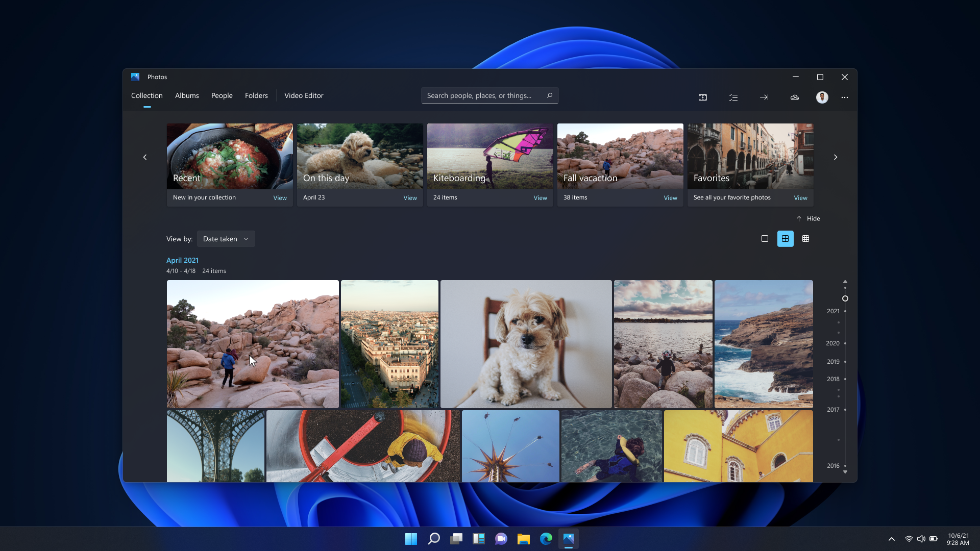Open the overflow menu icon
Screen dimensions: 980x551
(845, 97)
